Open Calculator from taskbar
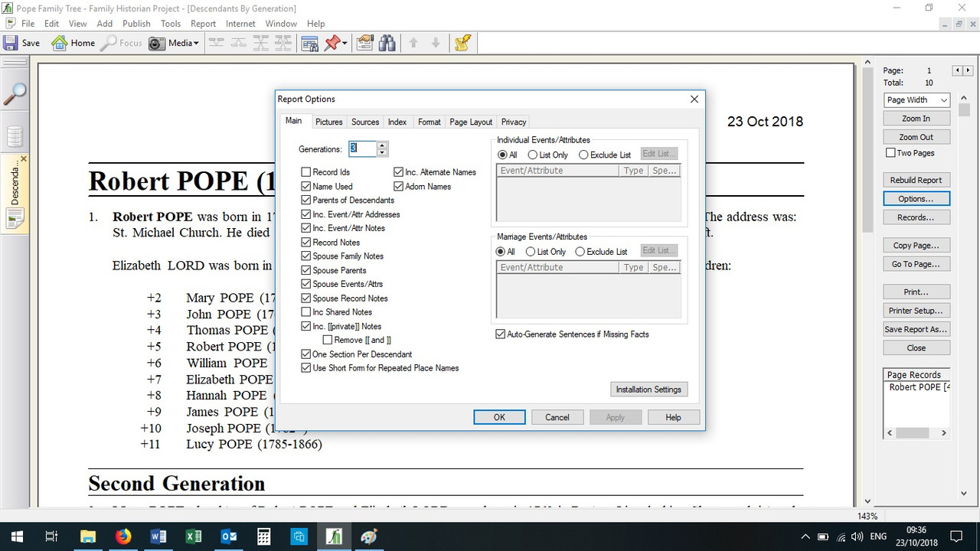 coord(264,537)
